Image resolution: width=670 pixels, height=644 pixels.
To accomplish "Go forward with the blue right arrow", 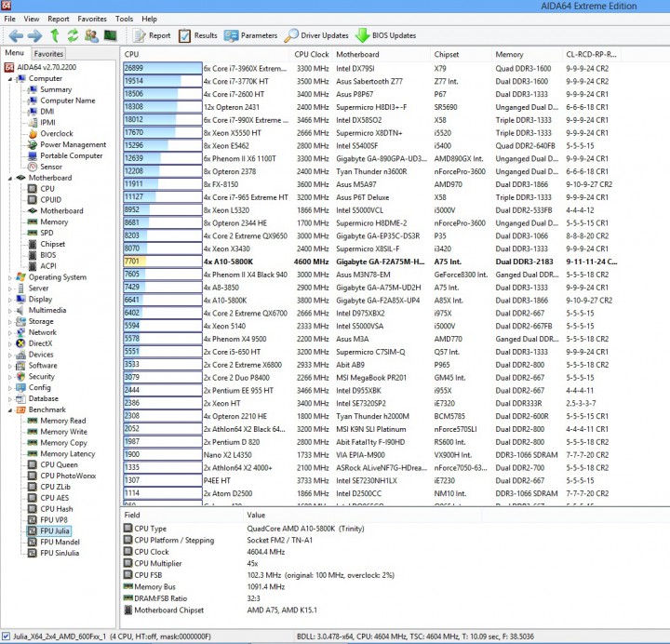I will click(x=35, y=35).
